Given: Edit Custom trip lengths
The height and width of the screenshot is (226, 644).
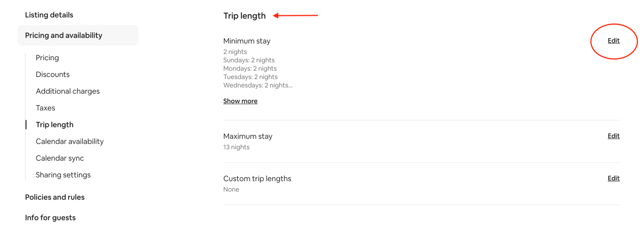Looking at the screenshot, I should click(613, 178).
